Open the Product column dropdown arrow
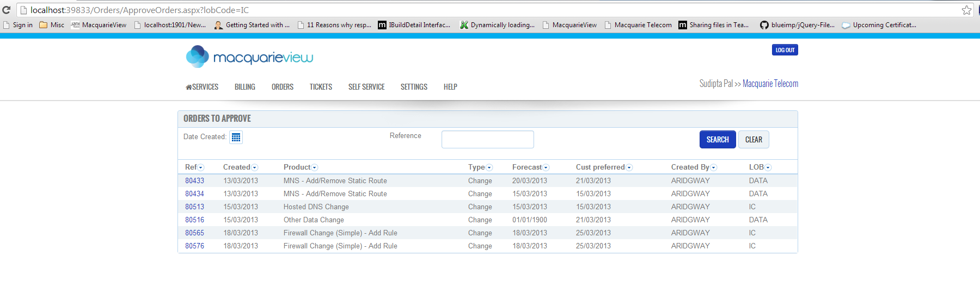 (315, 167)
